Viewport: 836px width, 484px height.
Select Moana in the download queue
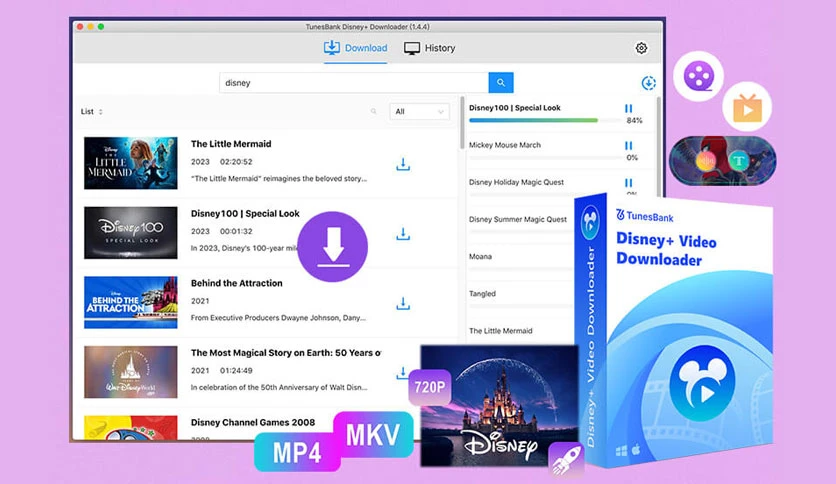[480, 256]
